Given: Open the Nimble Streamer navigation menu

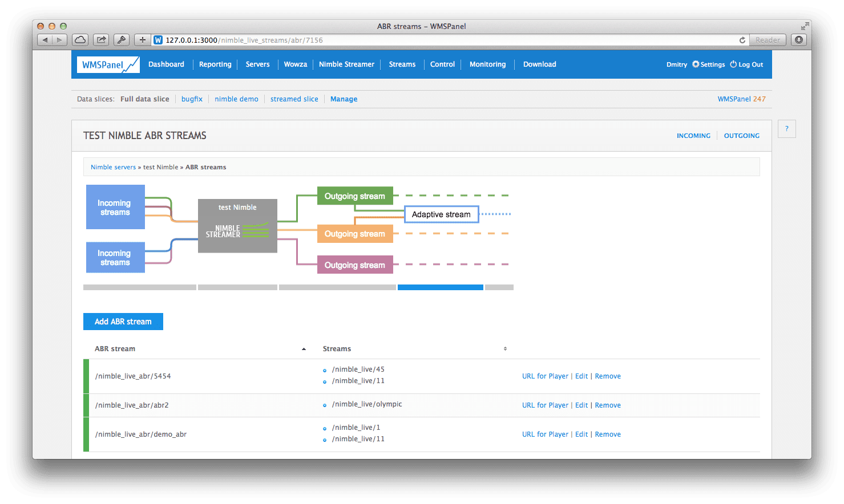Looking at the screenshot, I should (346, 64).
